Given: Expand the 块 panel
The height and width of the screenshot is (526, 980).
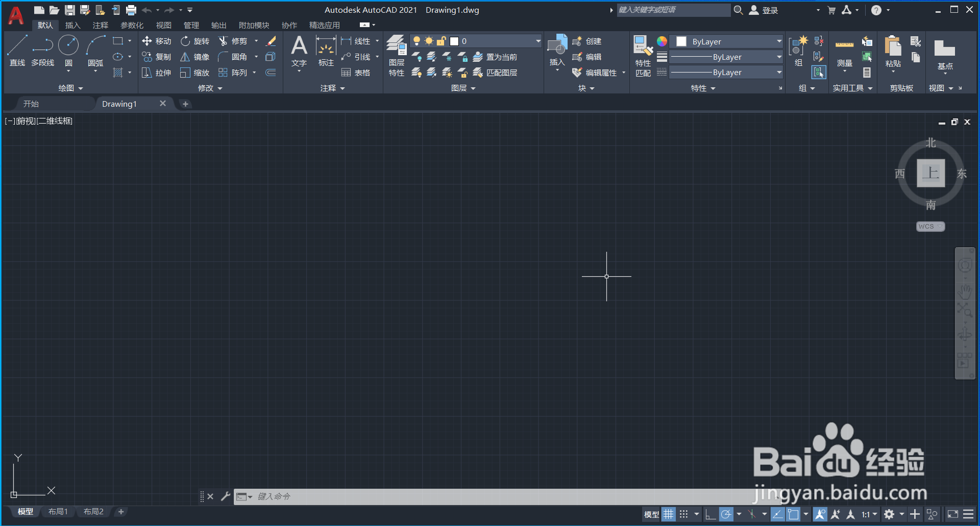Looking at the screenshot, I should [586, 88].
